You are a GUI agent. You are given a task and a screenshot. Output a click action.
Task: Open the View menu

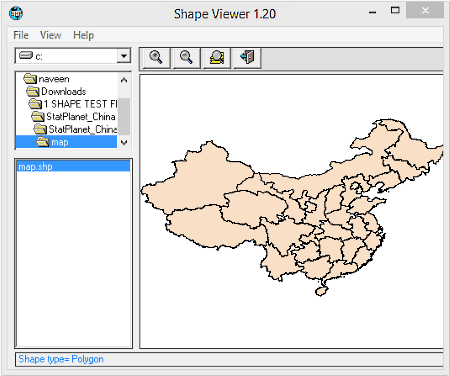click(51, 35)
